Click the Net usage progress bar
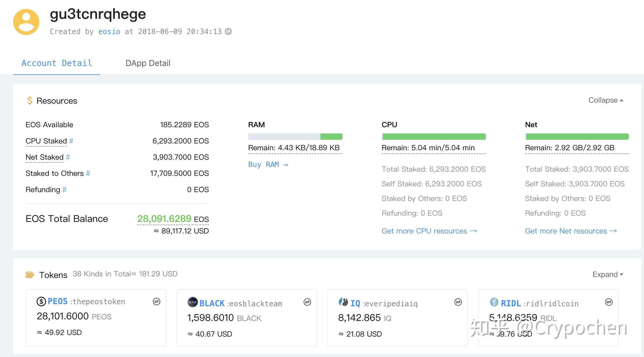 (x=577, y=136)
